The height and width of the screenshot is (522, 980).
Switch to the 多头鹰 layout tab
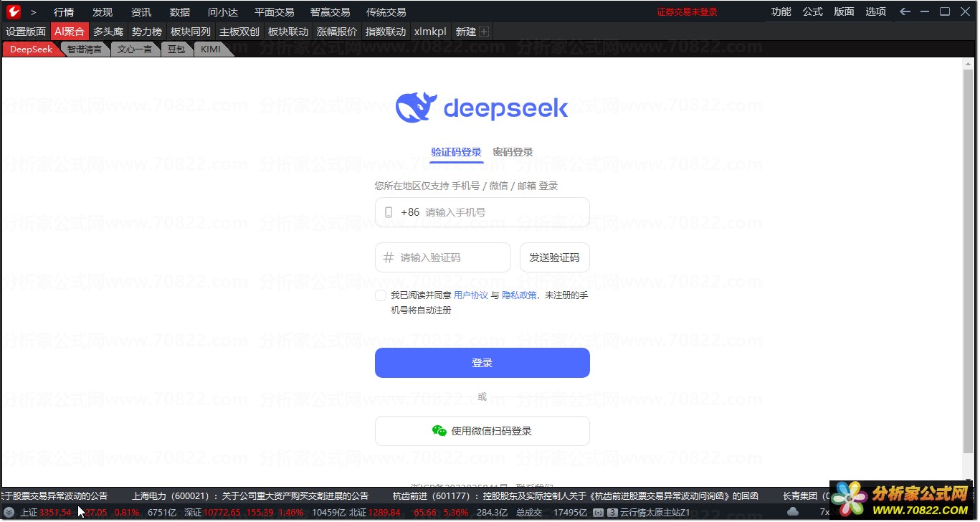point(108,32)
